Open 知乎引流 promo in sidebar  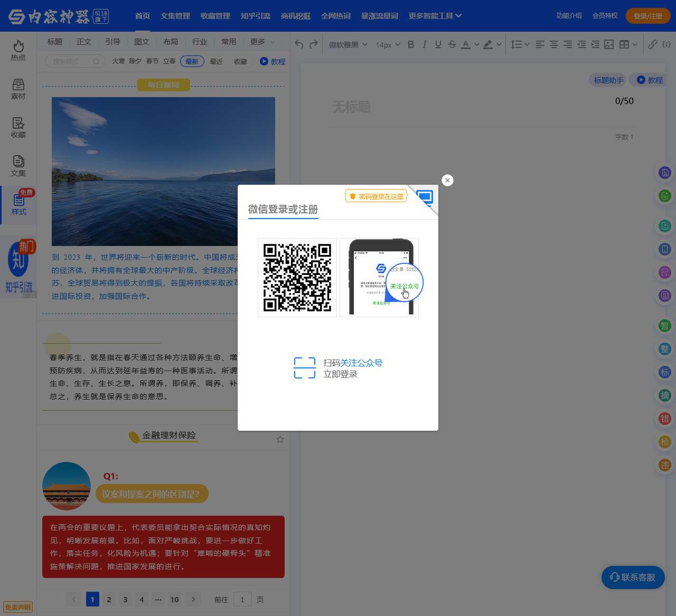click(x=18, y=267)
